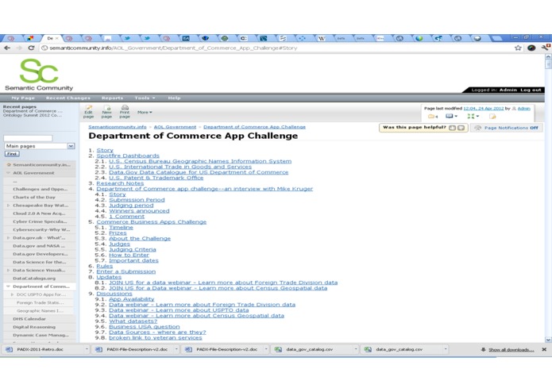Click the Commerce Business Apps Challenge link
This screenshot has width=552, height=392.
[152, 222]
